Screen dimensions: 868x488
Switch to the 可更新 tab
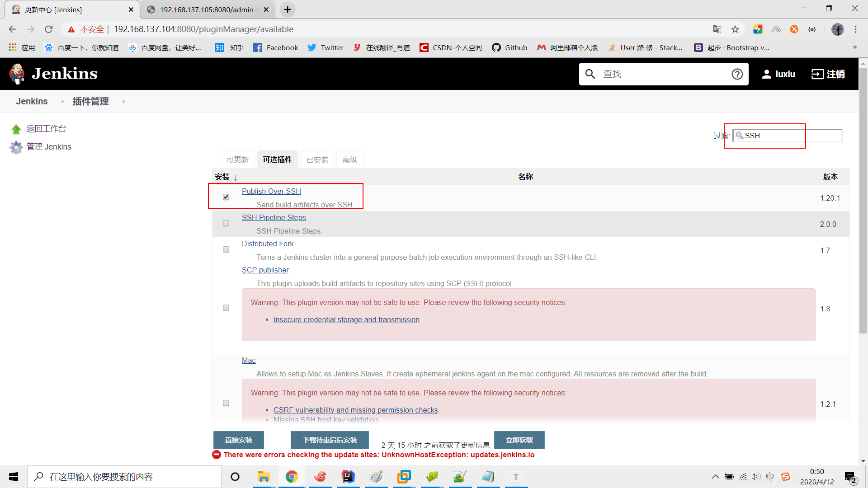[x=238, y=160]
